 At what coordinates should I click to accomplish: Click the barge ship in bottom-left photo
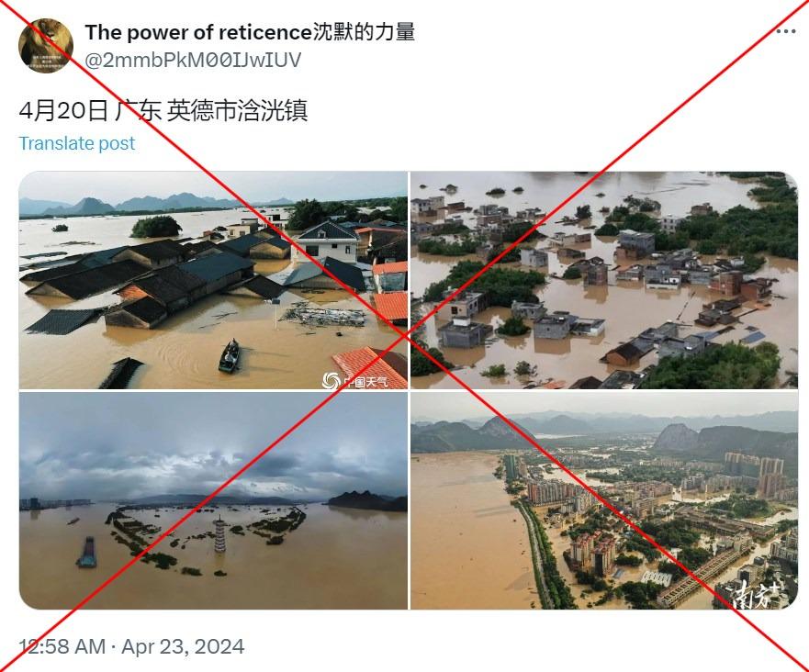[x=87, y=553]
